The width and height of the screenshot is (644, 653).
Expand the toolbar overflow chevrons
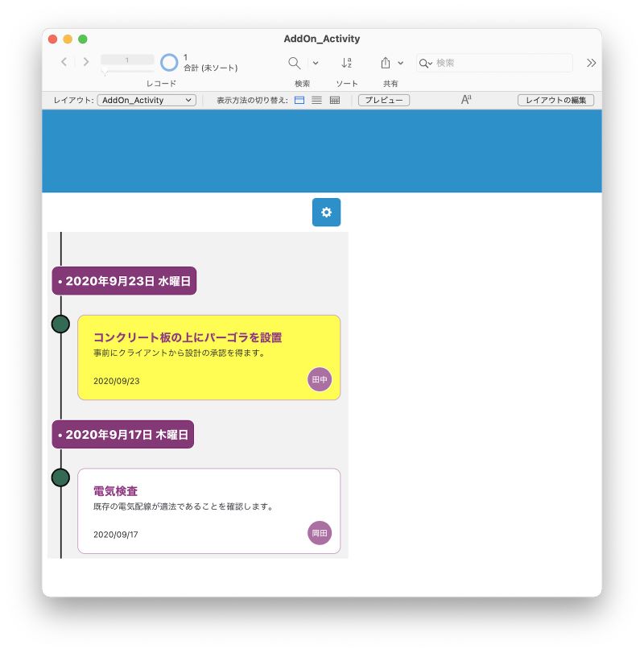click(x=591, y=63)
